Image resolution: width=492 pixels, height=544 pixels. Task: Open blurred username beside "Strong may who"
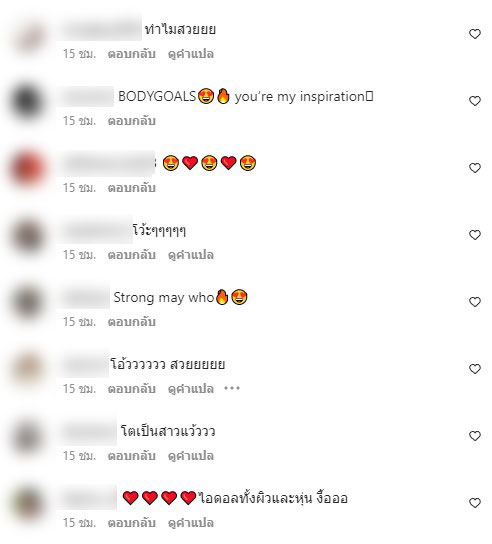pos(85,297)
